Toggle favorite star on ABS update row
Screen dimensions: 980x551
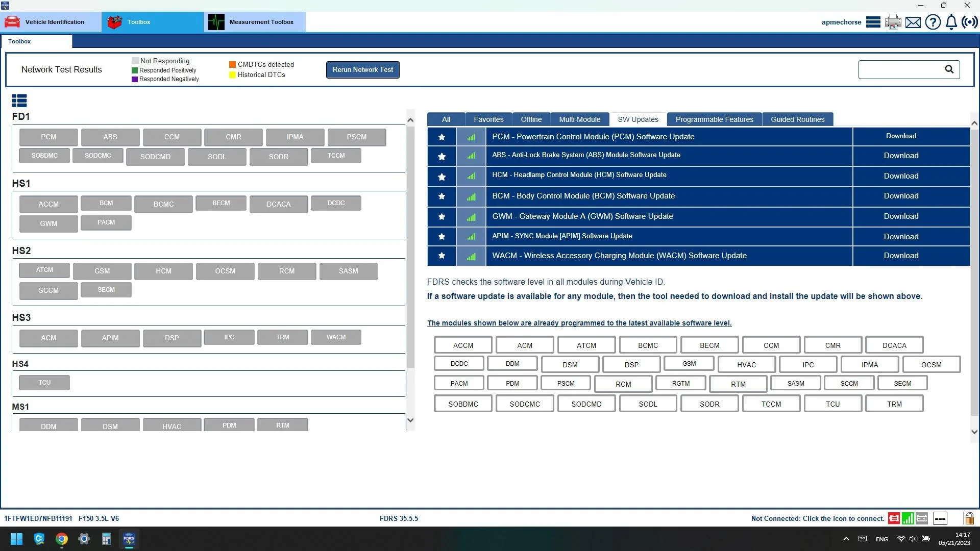pyautogui.click(x=442, y=156)
